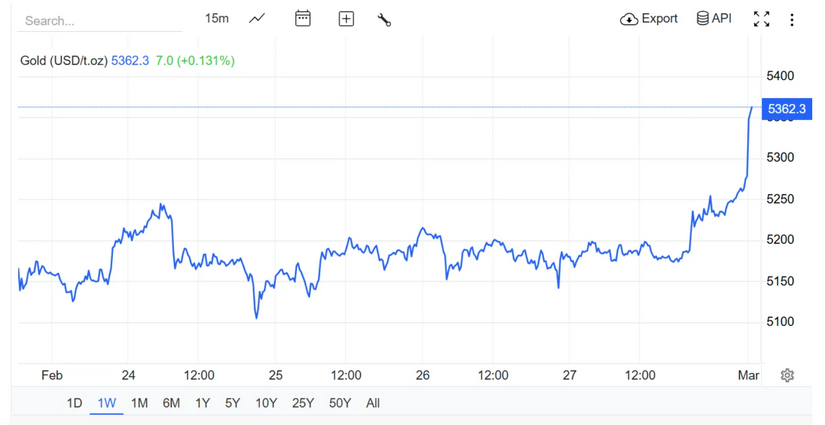Select the 1Y time range

202,403
